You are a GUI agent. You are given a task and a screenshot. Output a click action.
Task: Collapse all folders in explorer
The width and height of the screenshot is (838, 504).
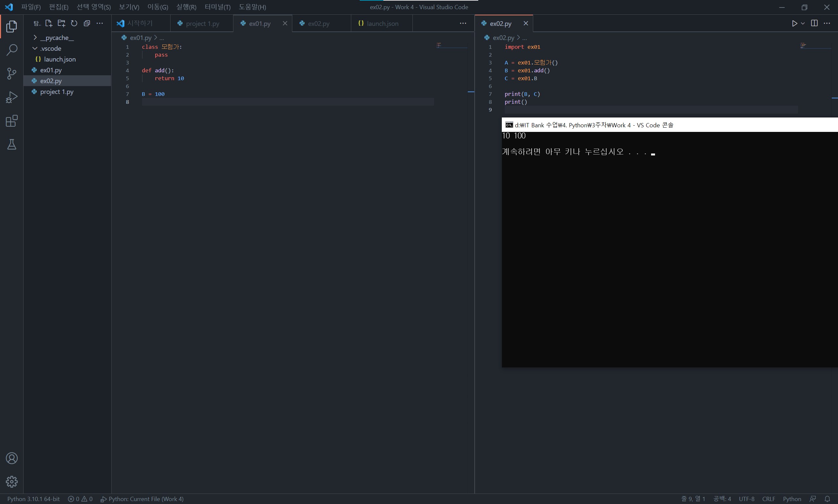pyautogui.click(x=87, y=23)
